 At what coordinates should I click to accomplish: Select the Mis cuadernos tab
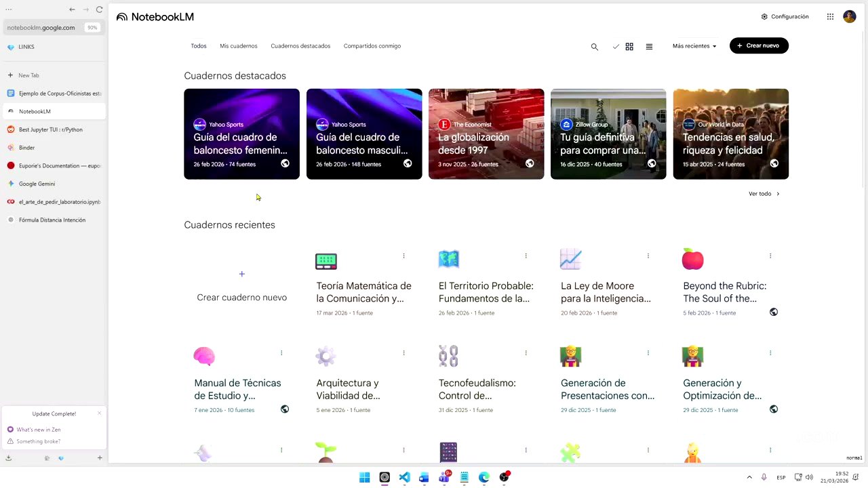click(239, 46)
